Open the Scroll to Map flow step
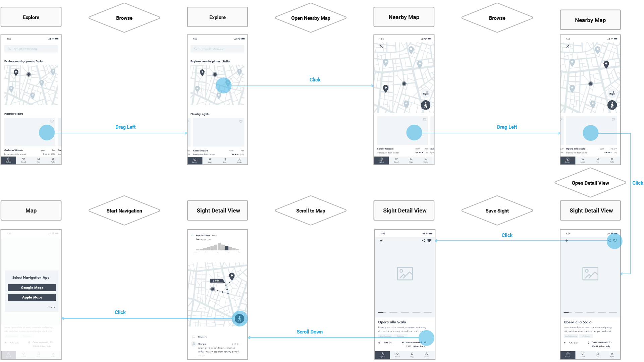 pyautogui.click(x=311, y=210)
